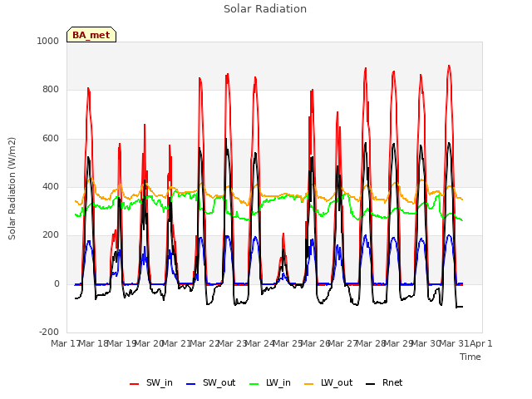Click the orange LW_out legend swatch

(x=309, y=384)
